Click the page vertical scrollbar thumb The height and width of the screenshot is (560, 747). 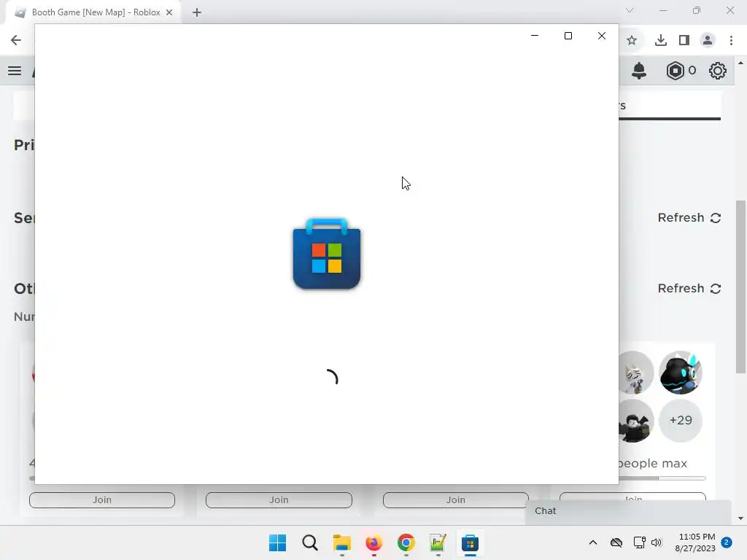click(x=741, y=287)
